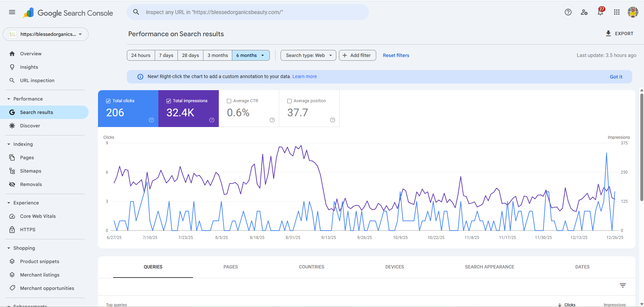The image size is (644, 307).
Task: Open the navigation hamburger menu
Action: click(x=12, y=12)
